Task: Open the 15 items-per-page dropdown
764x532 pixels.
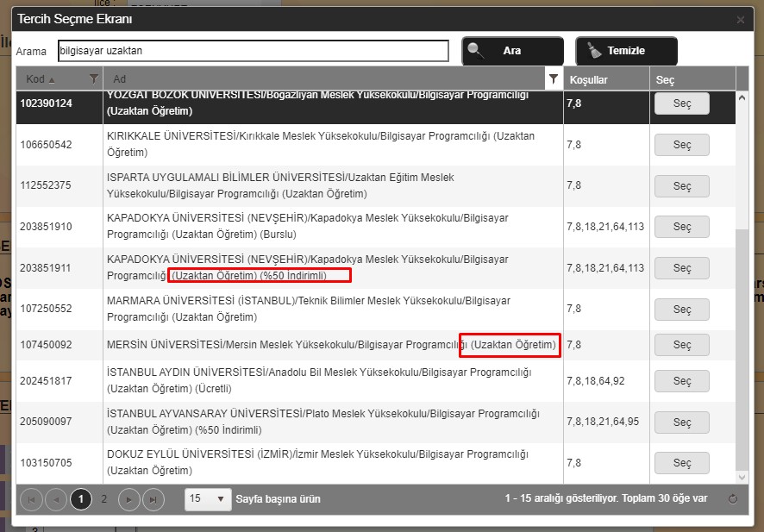Action: [x=208, y=499]
